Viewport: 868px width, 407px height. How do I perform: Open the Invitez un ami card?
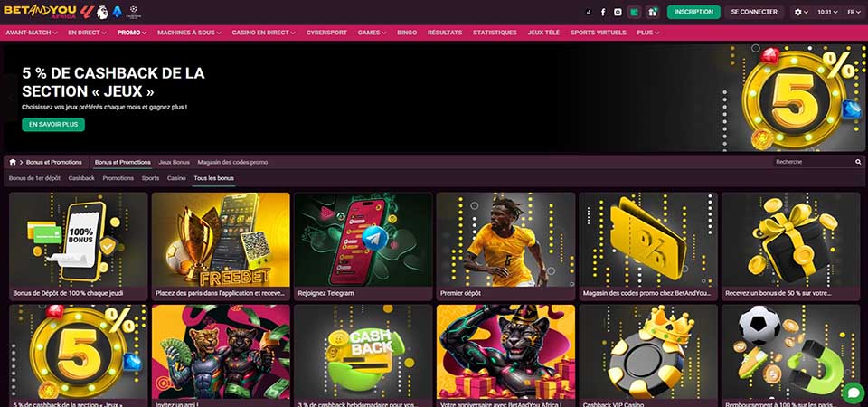(x=221, y=355)
